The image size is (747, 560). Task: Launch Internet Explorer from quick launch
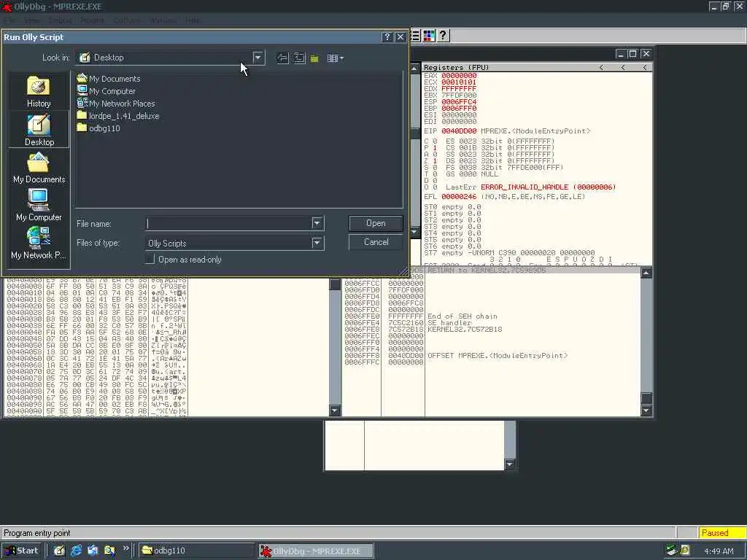coord(76,551)
